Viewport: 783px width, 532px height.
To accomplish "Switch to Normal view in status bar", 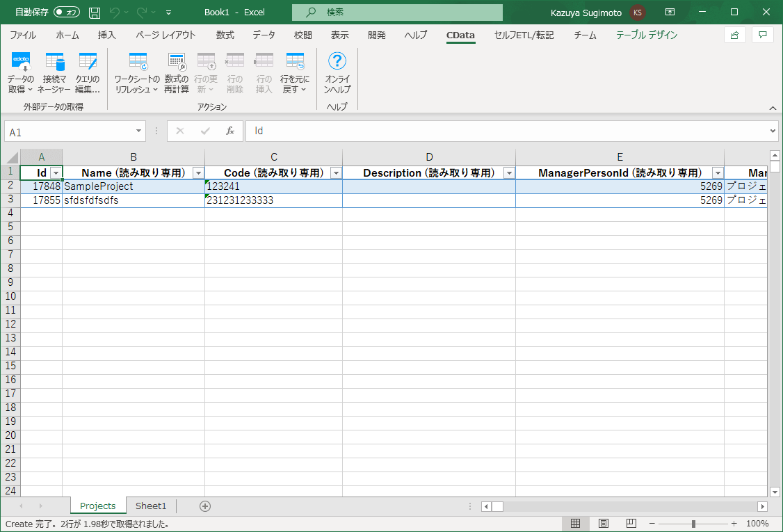I will click(x=575, y=524).
